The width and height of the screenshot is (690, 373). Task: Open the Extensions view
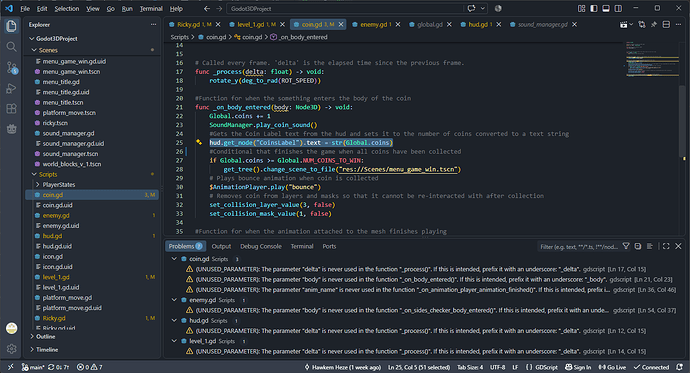(11, 109)
